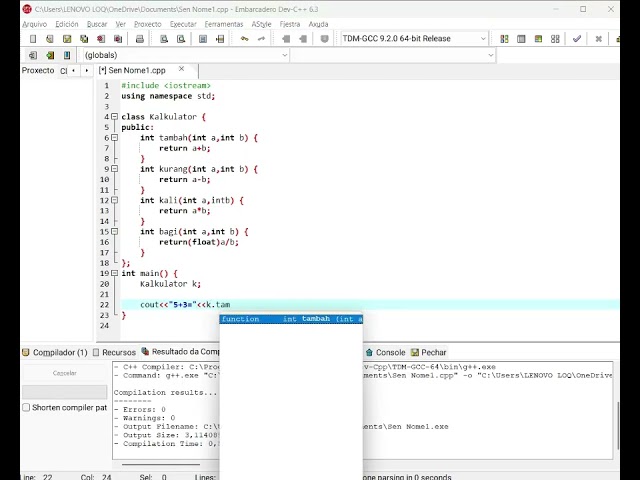Click the Undo toolbar icon
The height and width of the screenshot is (480, 640).
click(x=244, y=39)
